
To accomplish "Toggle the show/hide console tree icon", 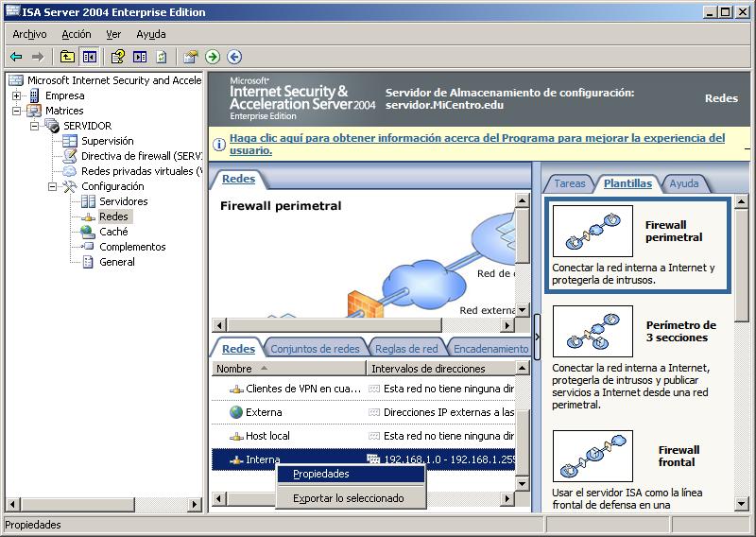I will [x=89, y=57].
